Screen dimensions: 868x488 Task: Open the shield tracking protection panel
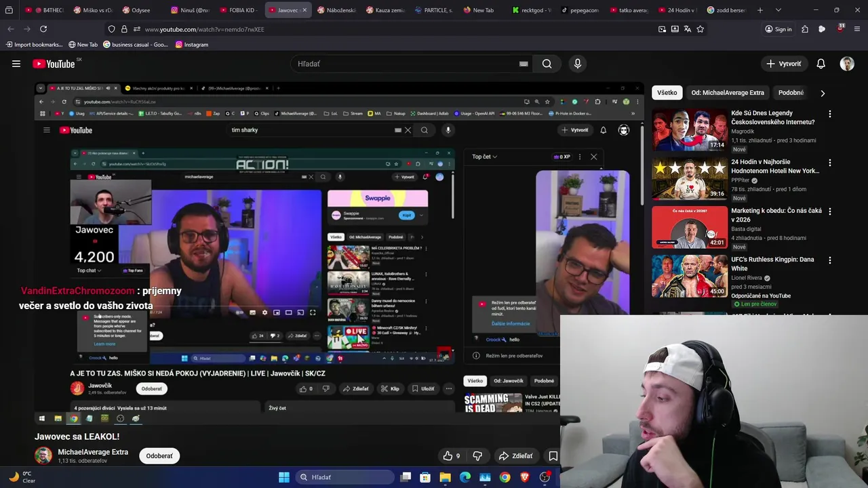click(x=111, y=29)
